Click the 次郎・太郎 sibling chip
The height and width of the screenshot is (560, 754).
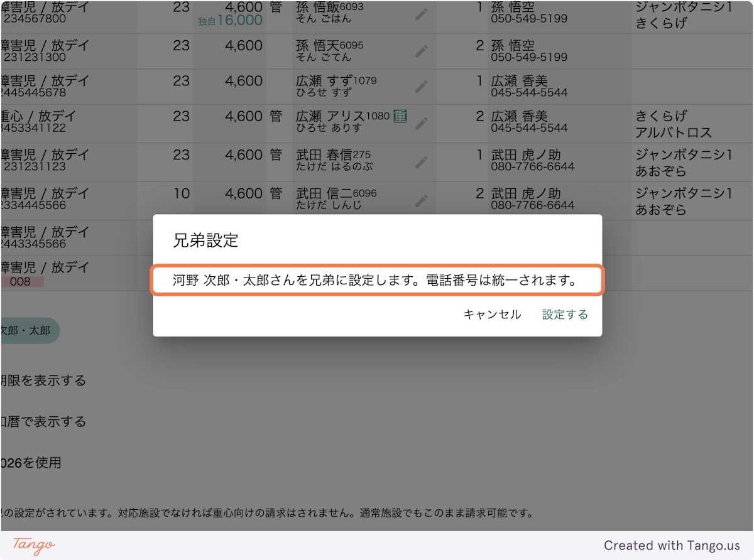tap(28, 331)
